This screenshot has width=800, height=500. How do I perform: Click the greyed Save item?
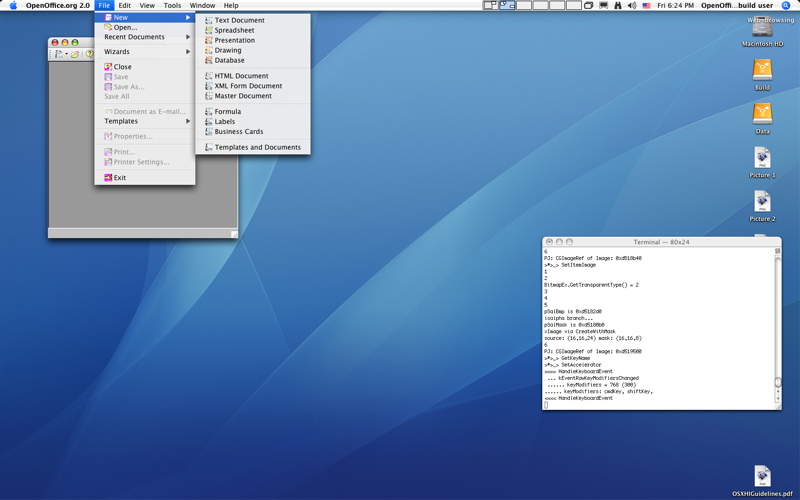click(x=144, y=77)
